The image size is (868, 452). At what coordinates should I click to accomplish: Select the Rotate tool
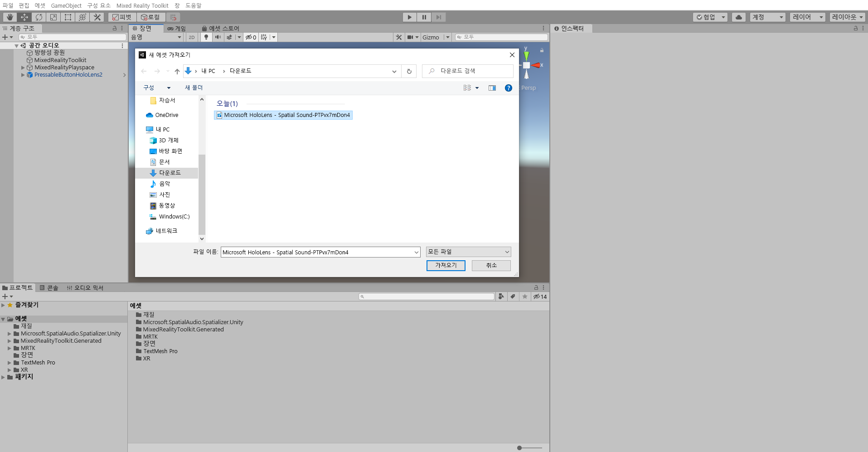pyautogui.click(x=39, y=17)
